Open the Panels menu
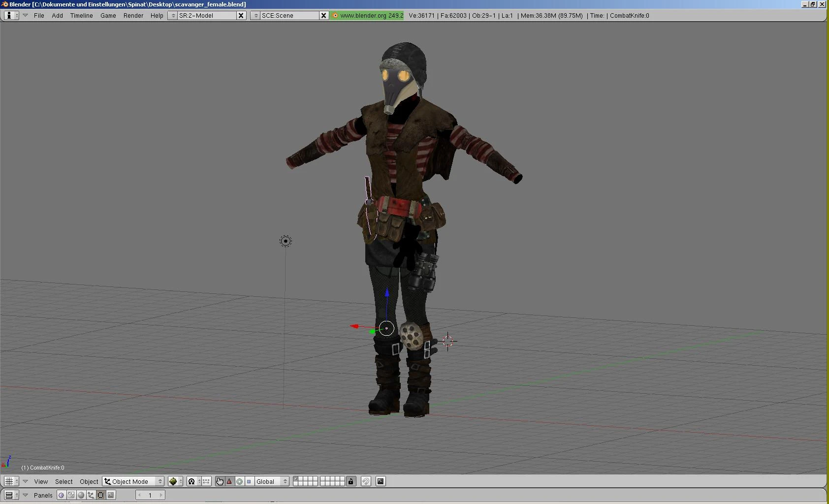This screenshot has width=829, height=504. tap(43, 495)
